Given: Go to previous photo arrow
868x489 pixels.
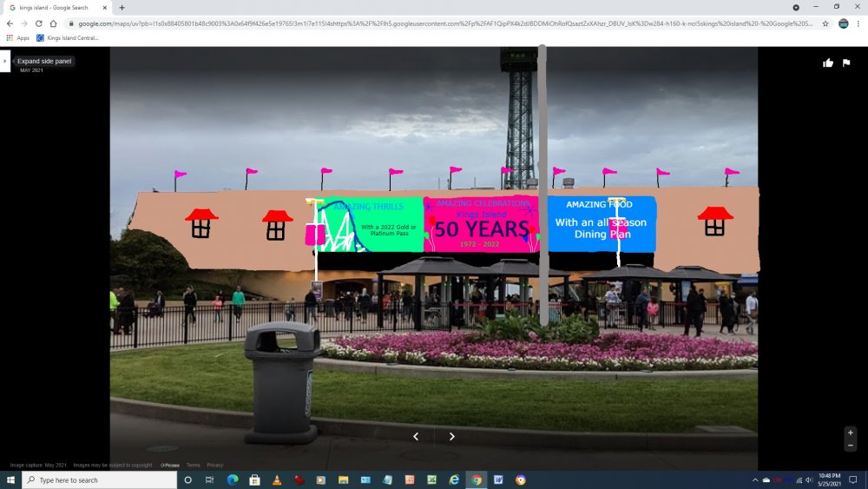Looking at the screenshot, I should point(416,436).
